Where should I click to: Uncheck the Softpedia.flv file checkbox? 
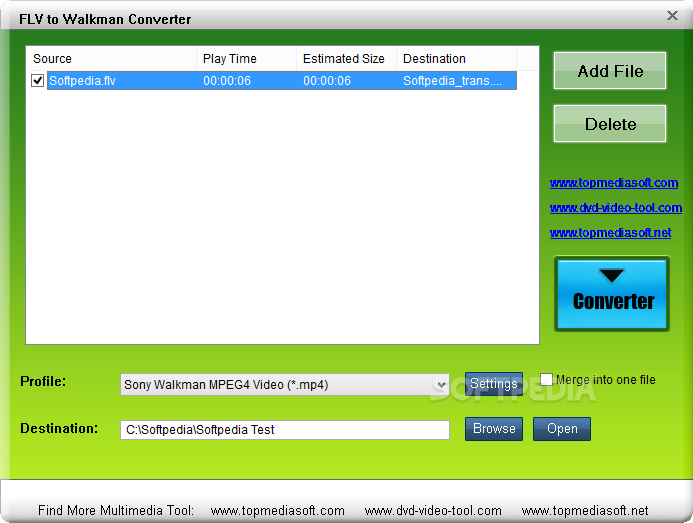(38, 80)
